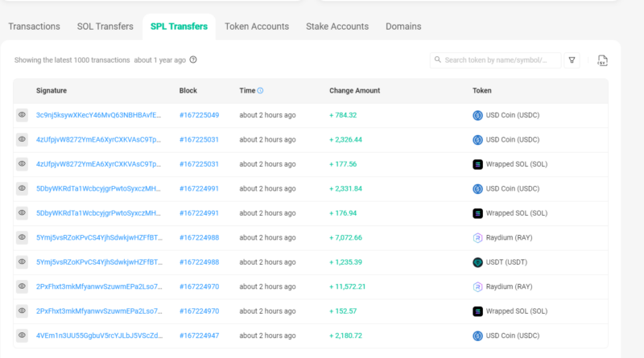Open signature 5DbyWKRdTa1 on the 2,331.84 row
Viewport: 644px width, 358px height.
point(98,188)
